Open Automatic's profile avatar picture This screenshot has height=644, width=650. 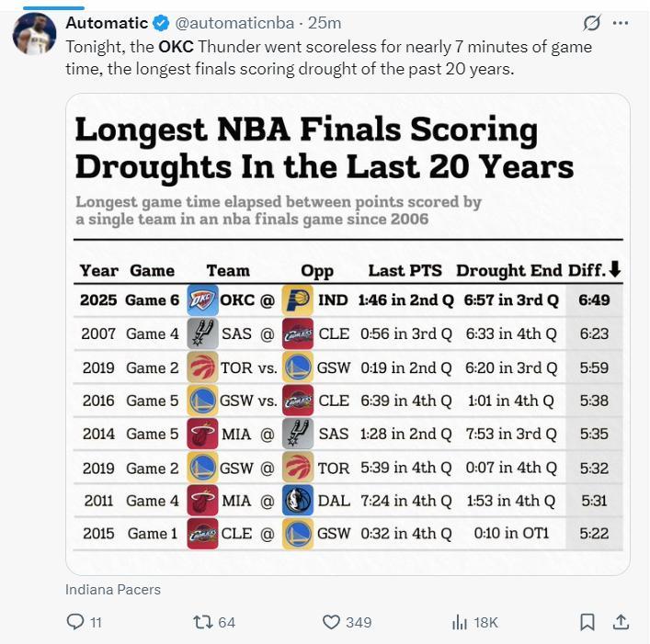[x=35, y=35]
